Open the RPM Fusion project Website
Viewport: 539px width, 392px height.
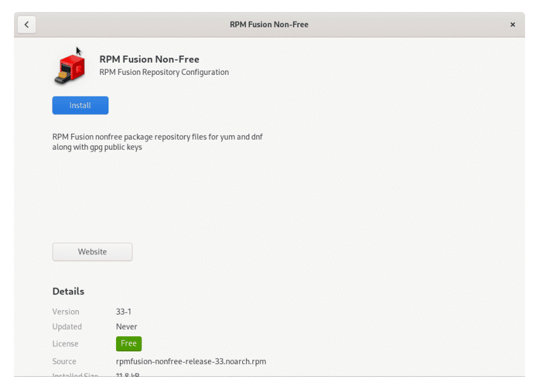coord(92,252)
